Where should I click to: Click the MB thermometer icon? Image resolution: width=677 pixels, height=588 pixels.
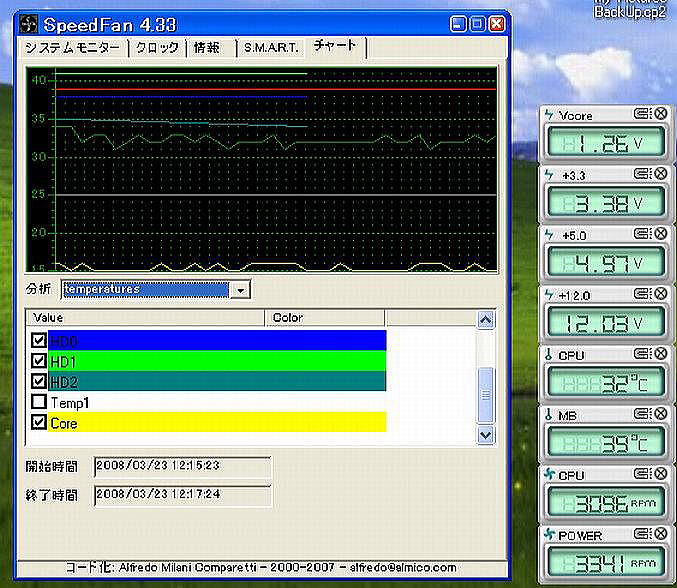click(548, 415)
